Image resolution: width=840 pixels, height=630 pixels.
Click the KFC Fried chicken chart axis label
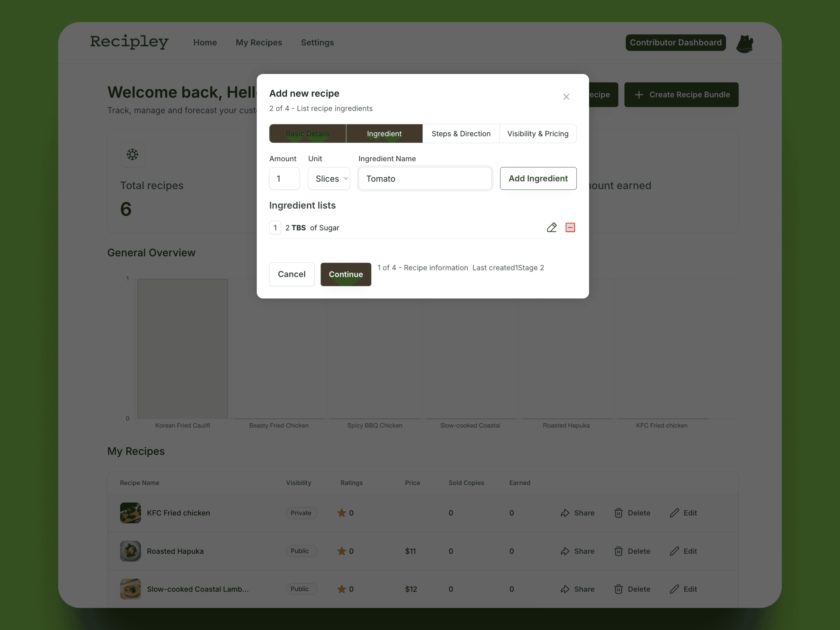(662, 425)
